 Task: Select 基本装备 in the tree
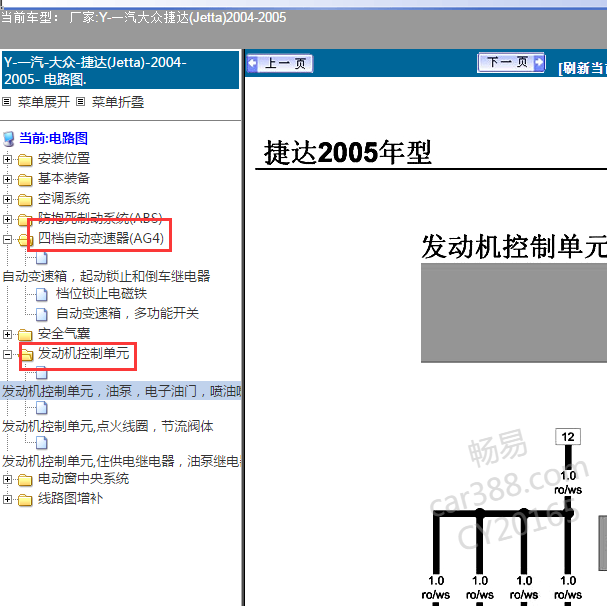coord(64,179)
